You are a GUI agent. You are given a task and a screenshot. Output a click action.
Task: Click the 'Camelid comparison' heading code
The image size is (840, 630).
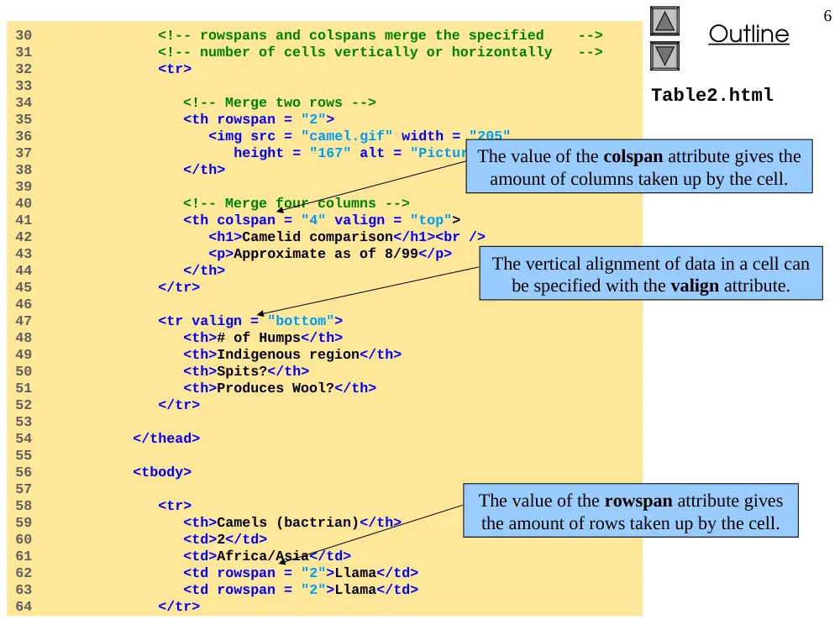point(347,237)
